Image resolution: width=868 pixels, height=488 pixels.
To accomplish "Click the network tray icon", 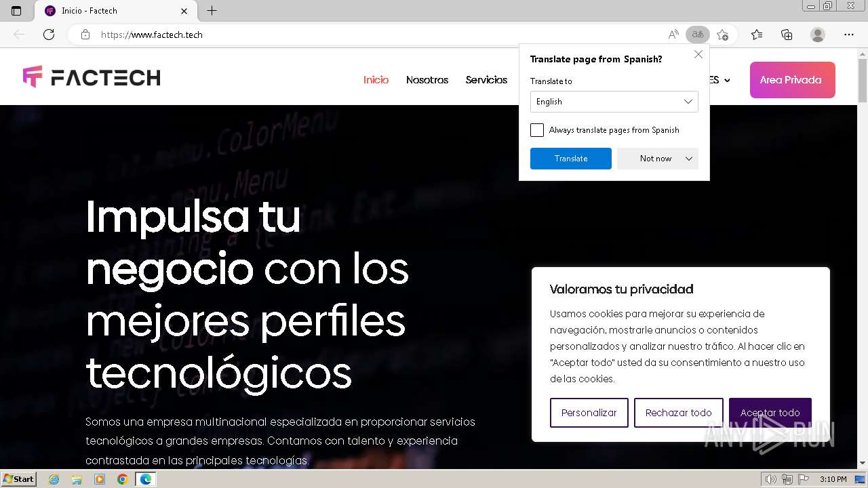I will 787,479.
